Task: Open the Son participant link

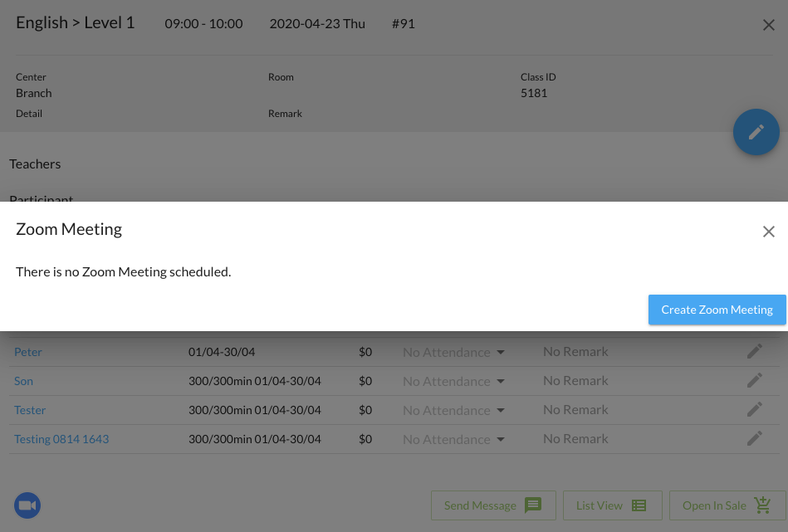Action: 23,381
